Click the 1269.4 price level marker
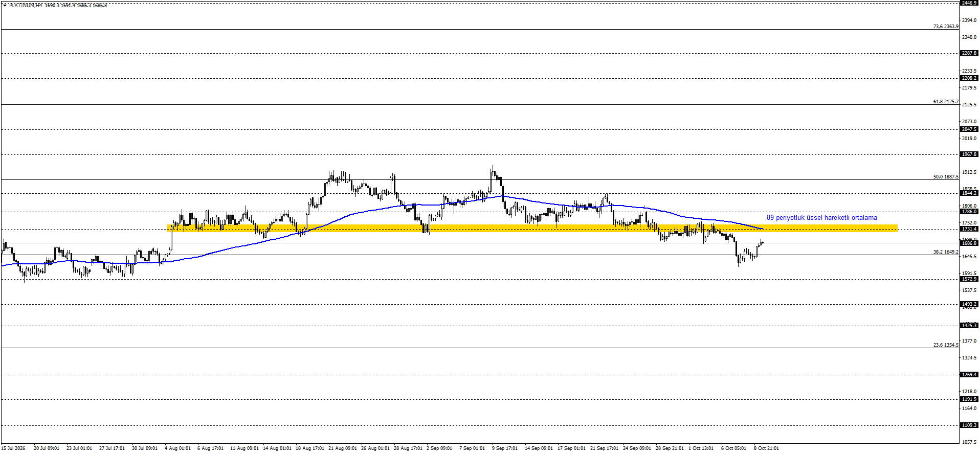Screen dimensions: 980x454 [969, 375]
